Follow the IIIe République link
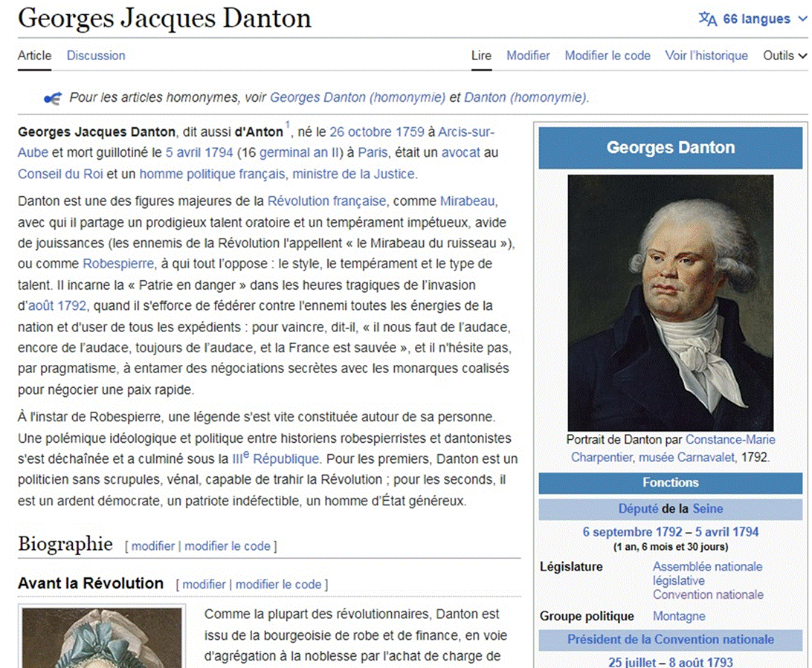The height and width of the screenshot is (668, 812). point(275,458)
